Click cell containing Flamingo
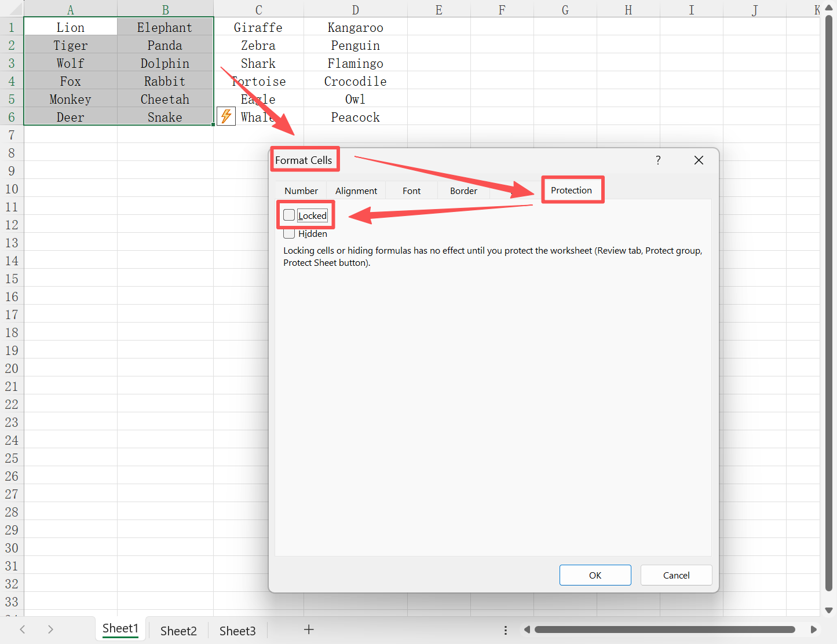 point(356,63)
